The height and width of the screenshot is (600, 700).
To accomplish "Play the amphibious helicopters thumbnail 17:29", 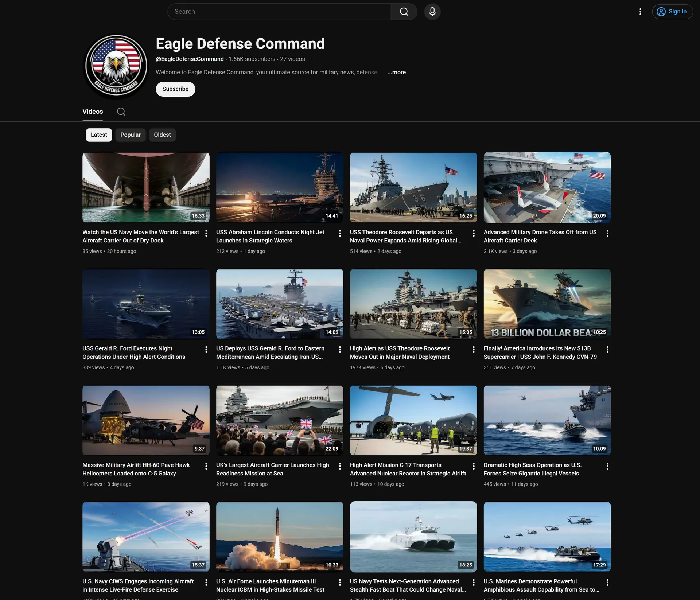I will tap(547, 537).
